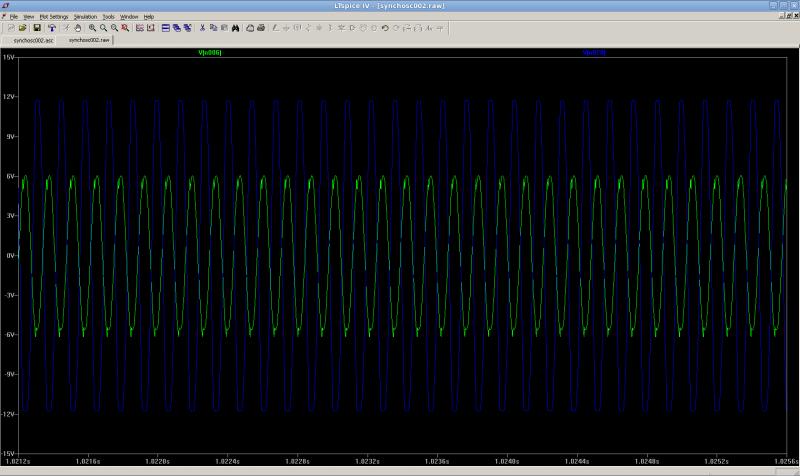800x476 pixels.
Task: Open the Simulation menu
Action: (85, 17)
